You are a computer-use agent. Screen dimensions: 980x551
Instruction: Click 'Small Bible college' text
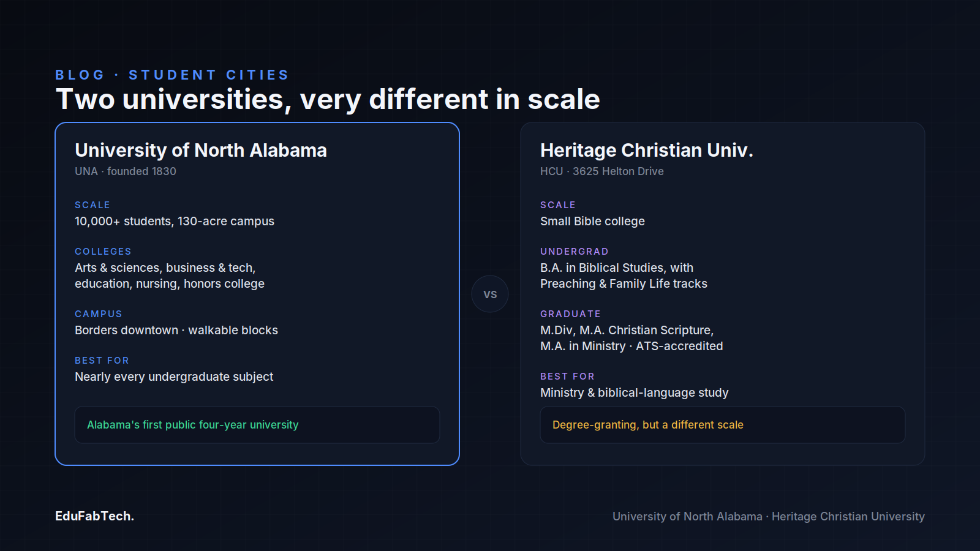click(592, 221)
